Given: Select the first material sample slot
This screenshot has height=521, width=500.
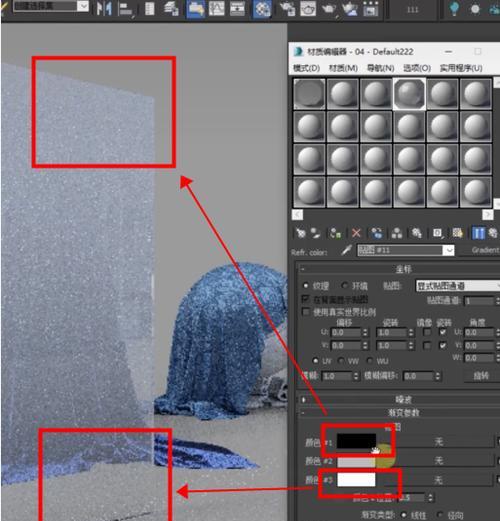Looking at the screenshot, I should click(x=309, y=94).
